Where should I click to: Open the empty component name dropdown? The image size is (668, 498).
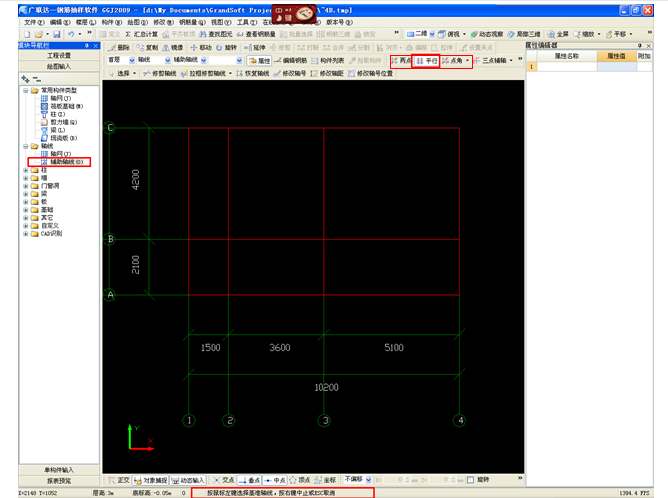click(239, 60)
